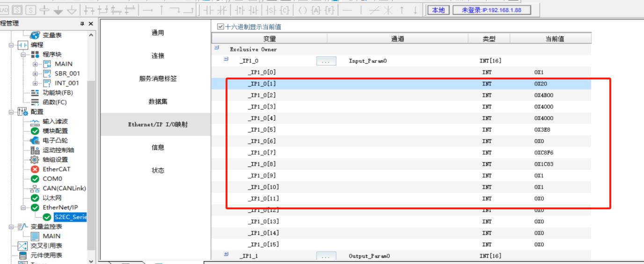644x264 pixels.
Task: Draw a vertical upward line tool
Action: [161, 10]
